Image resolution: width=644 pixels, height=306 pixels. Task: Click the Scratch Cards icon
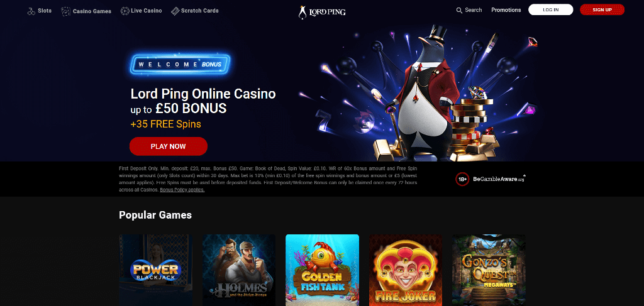tap(175, 11)
